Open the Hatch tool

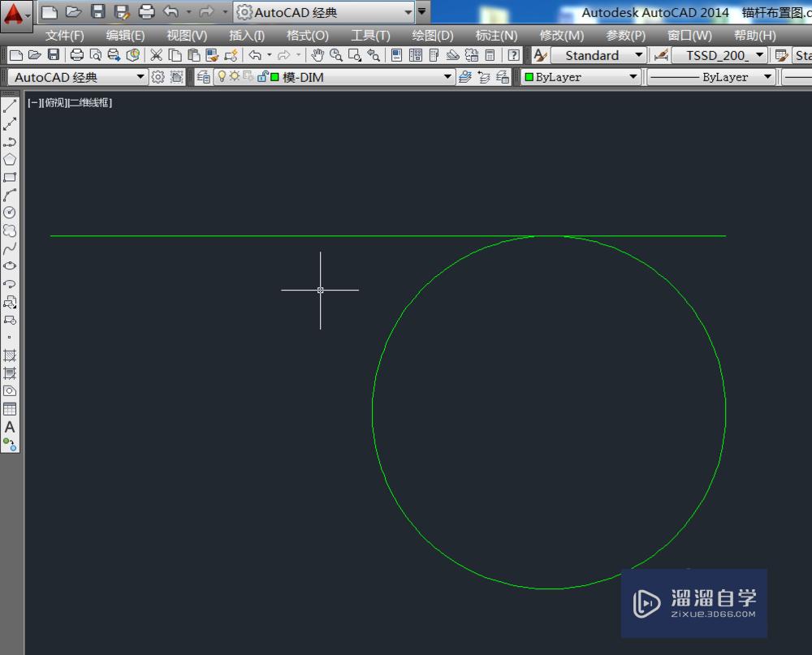click(x=10, y=356)
